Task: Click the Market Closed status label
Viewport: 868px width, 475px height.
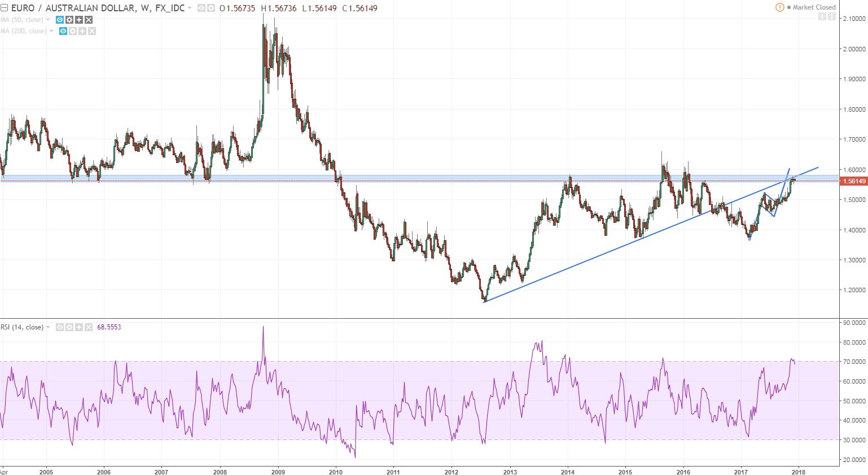Action: tap(814, 7)
